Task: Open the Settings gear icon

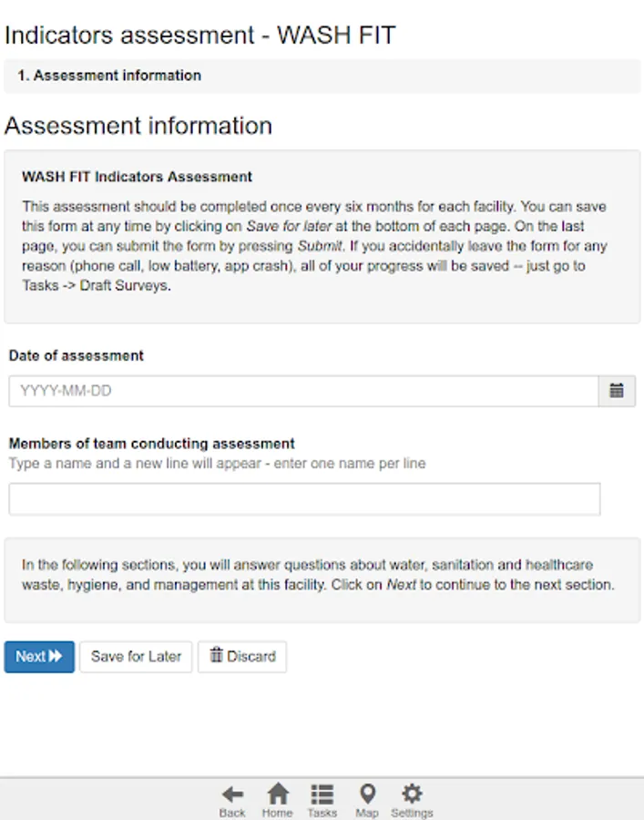Action: [x=412, y=799]
